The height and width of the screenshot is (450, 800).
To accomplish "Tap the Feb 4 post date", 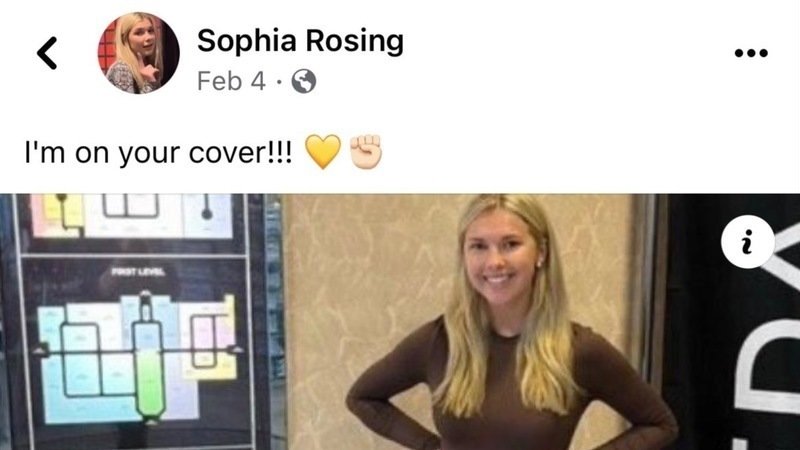I will [231, 81].
